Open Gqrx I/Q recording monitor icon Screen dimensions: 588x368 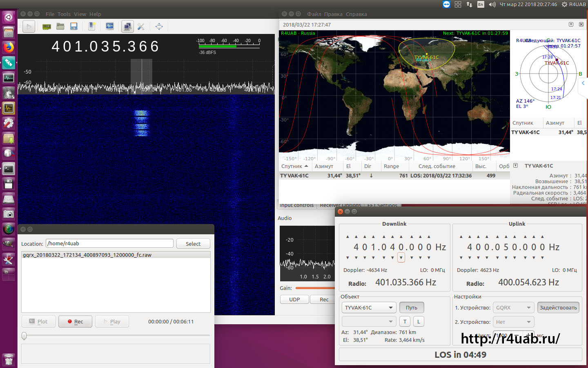pyautogui.click(x=110, y=27)
